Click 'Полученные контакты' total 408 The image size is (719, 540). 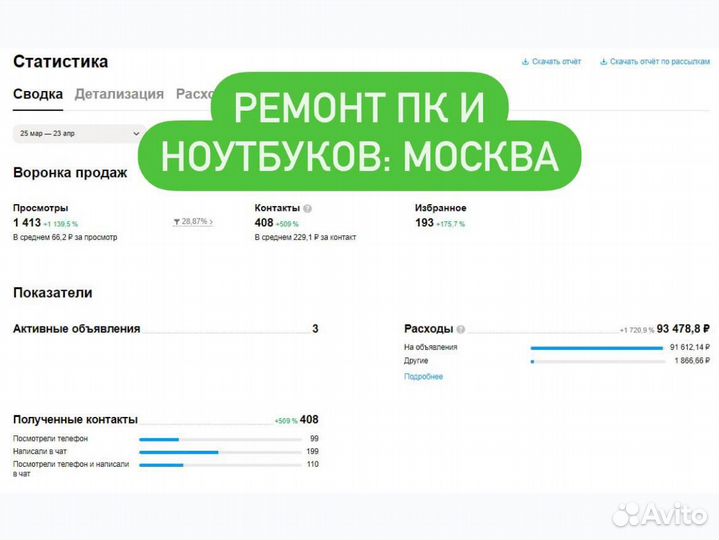tap(309, 419)
